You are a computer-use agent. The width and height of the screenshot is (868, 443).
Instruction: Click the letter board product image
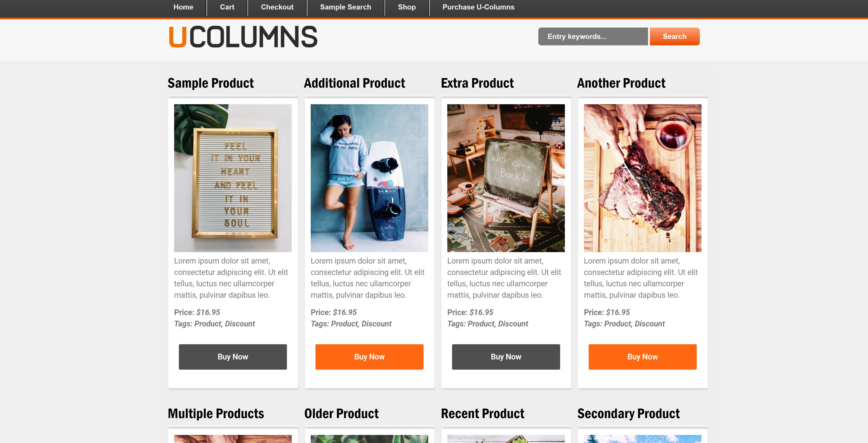(233, 178)
